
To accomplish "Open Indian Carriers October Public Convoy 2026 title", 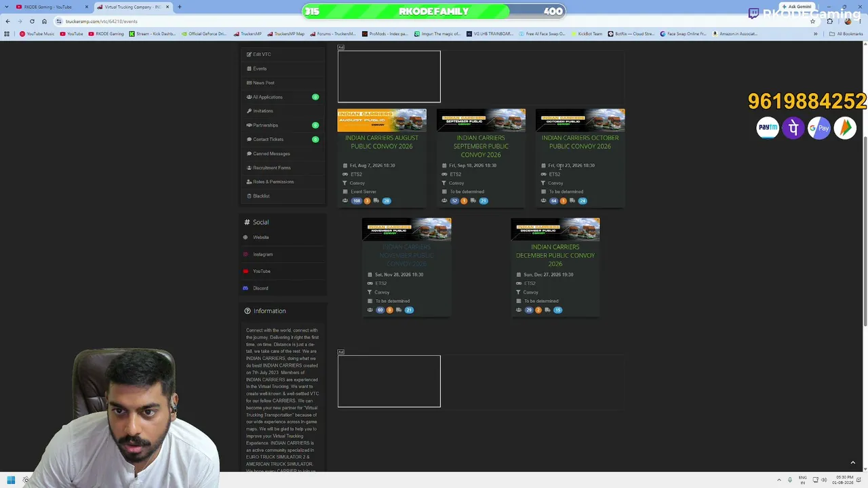I will click(580, 142).
